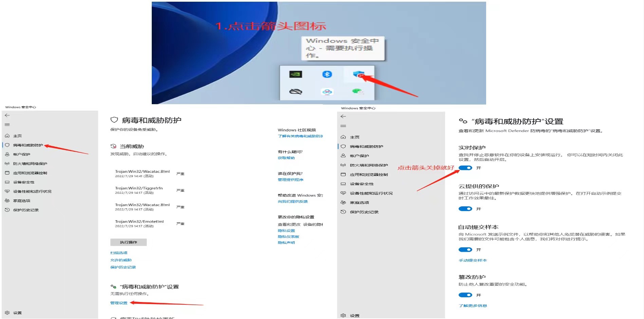Expand the hamburger menu in the threat list window

click(7, 125)
